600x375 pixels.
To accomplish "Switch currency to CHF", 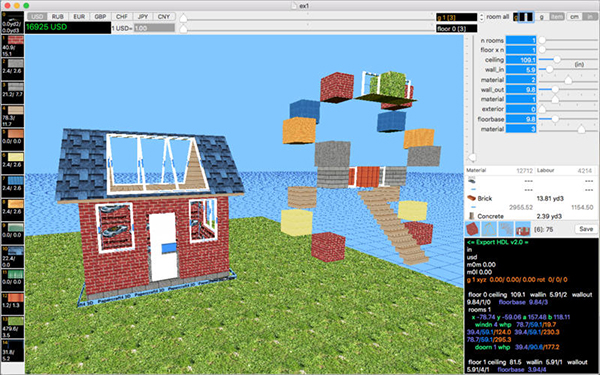I will 122,16.
